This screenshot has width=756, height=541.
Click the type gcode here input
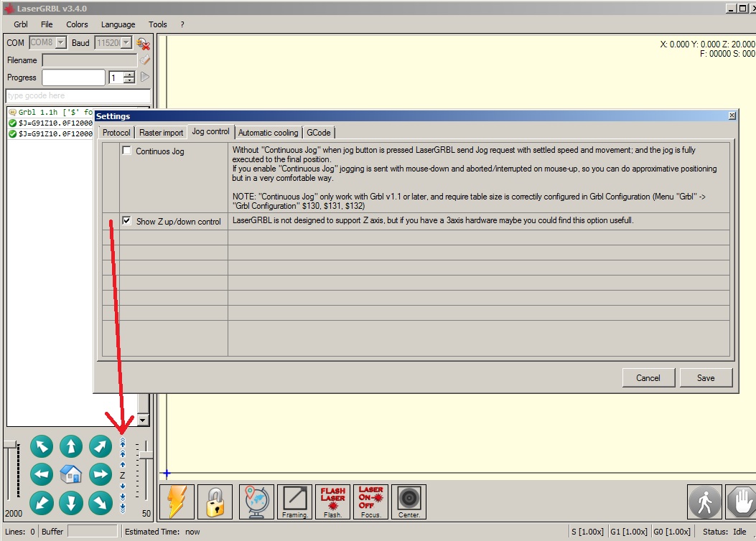coord(78,95)
